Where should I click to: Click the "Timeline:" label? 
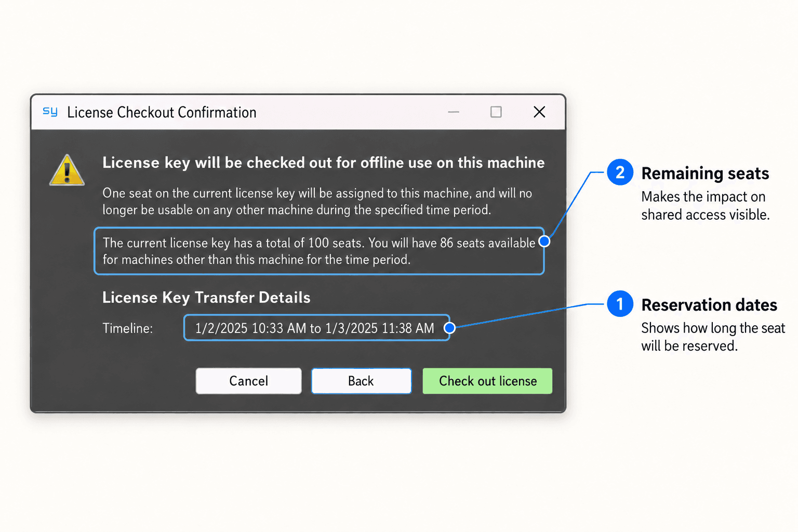coord(128,328)
